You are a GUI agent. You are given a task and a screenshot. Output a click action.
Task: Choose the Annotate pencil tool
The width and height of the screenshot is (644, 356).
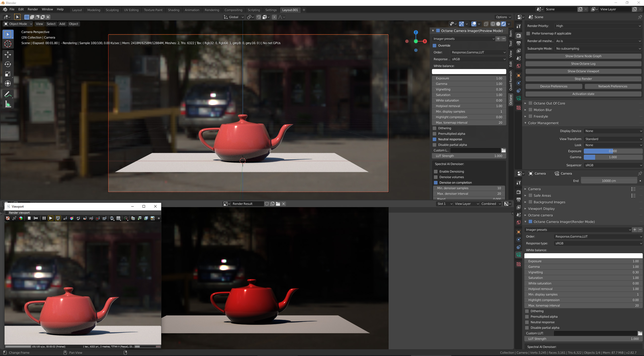pyautogui.click(x=8, y=94)
